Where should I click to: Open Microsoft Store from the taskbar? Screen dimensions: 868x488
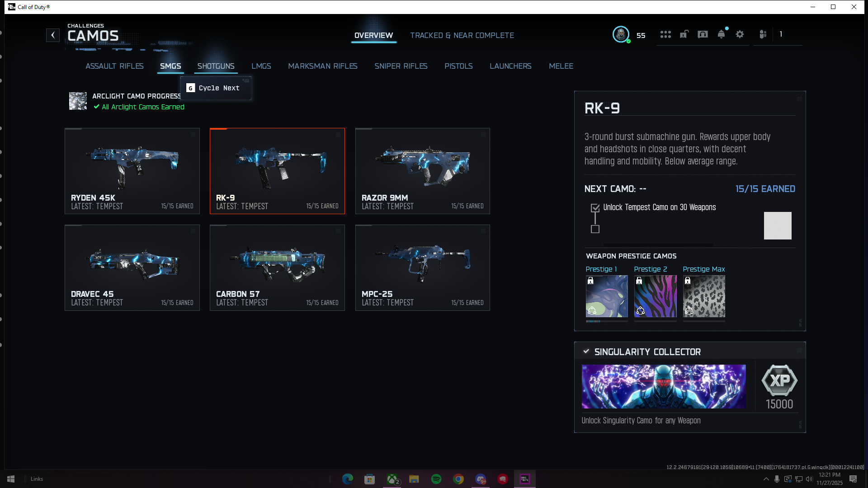(x=370, y=479)
